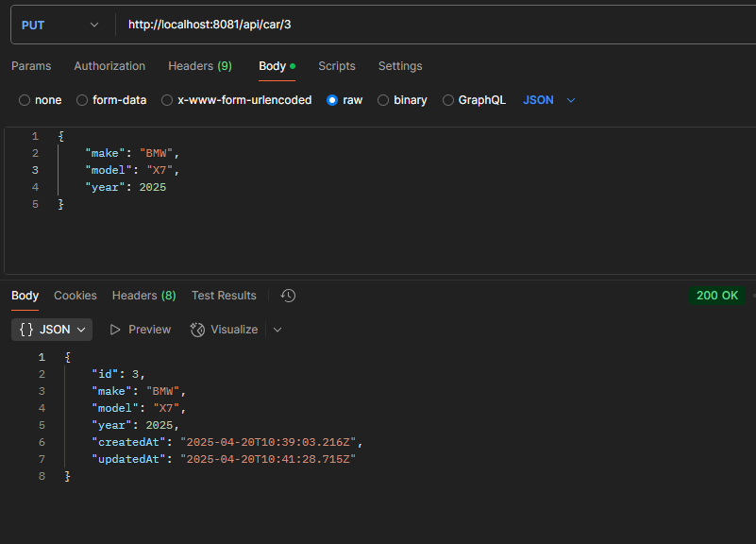Click request body line "make": "BMW"
The image size is (756, 544).
coord(132,153)
